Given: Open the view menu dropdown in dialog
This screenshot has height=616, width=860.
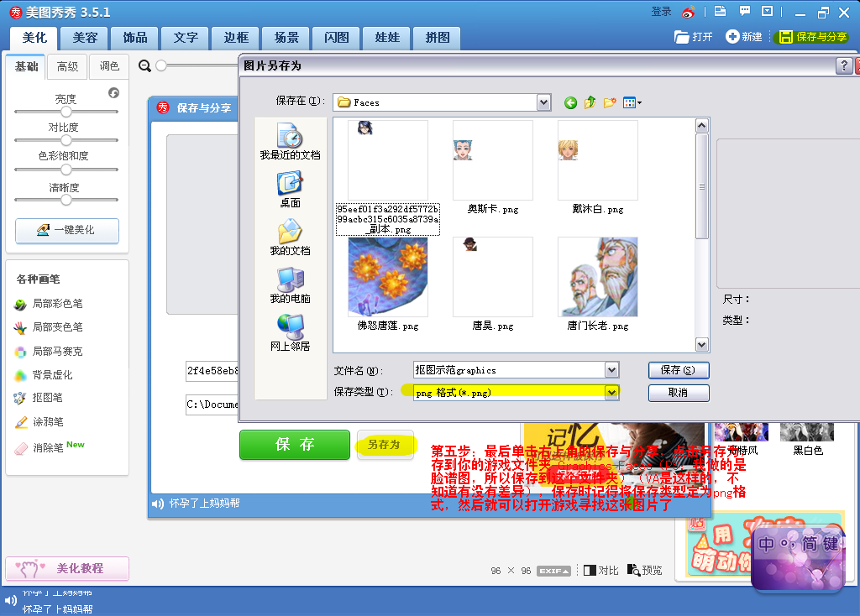Looking at the screenshot, I should tap(632, 102).
